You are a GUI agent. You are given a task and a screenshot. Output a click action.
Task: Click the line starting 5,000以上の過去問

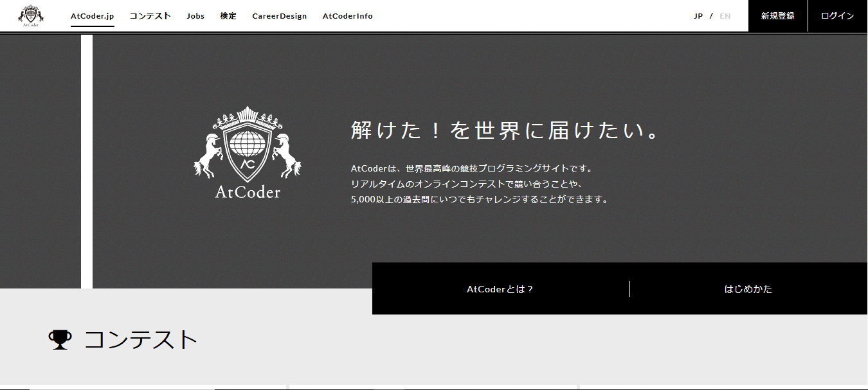[x=480, y=199]
